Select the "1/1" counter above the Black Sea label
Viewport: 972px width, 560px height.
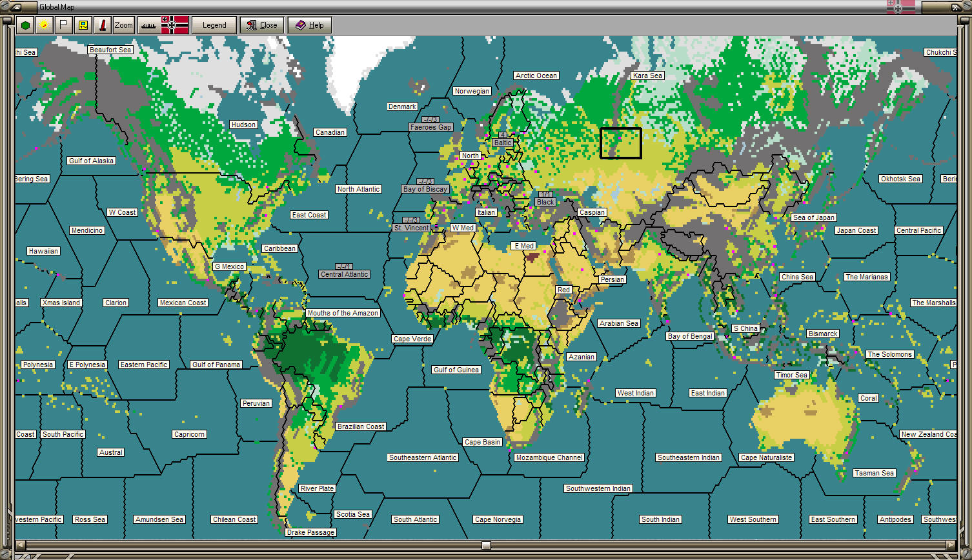coord(544,194)
